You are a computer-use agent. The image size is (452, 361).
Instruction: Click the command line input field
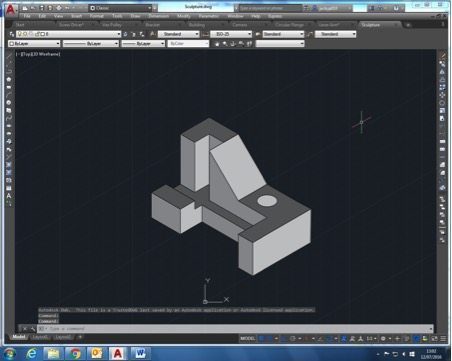click(x=233, y=328)
